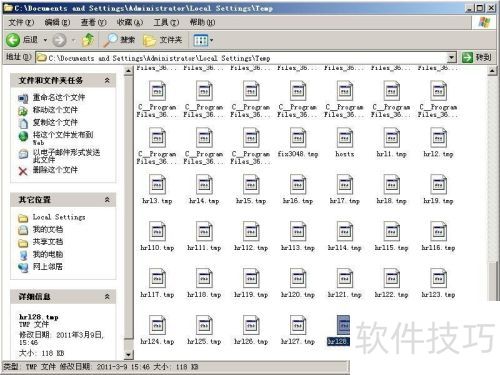500x375 pixels.
Task: Select the hrl7.tmp file icon
Action: point(345,184)
